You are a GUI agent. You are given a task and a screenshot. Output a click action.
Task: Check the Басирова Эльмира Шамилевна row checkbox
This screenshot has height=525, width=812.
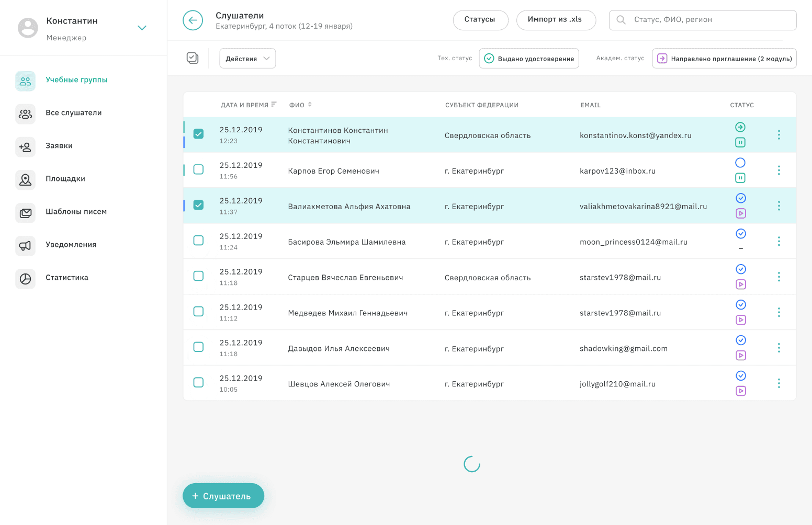click(198, 241)
